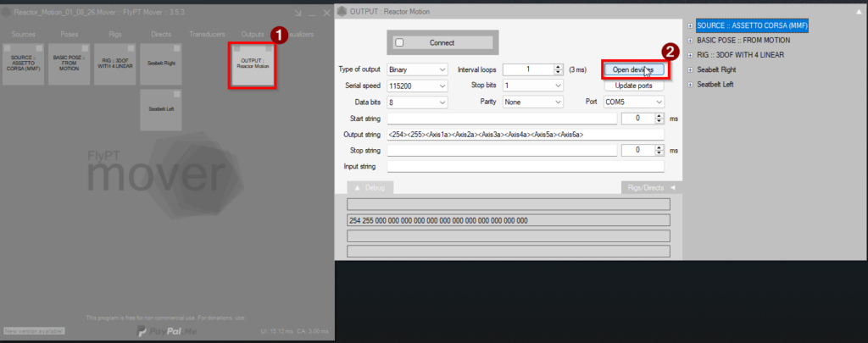The width and height of the screenshot is (868, 343).
Task: Open the Transducers tab in Mover
Action: click(x=207, y=34)
